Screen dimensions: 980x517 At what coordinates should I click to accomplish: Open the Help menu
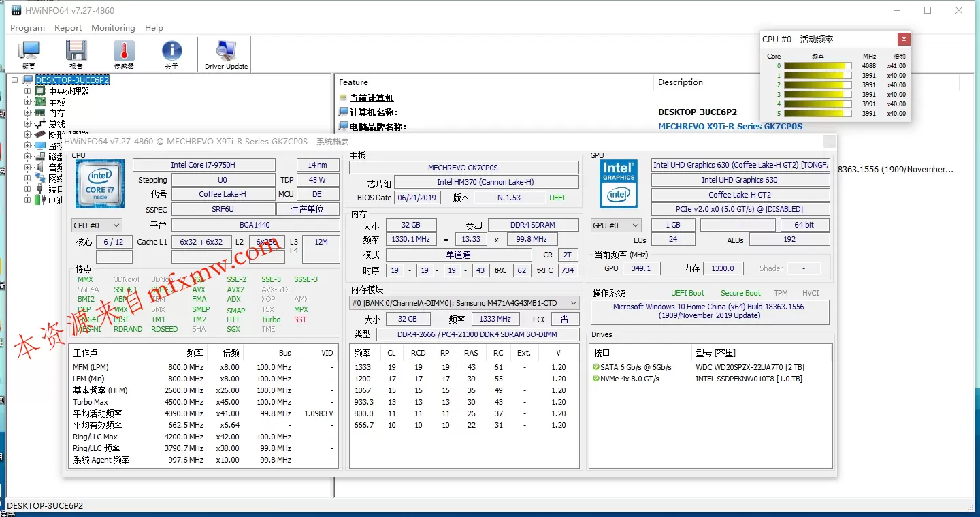coord(154,28)
